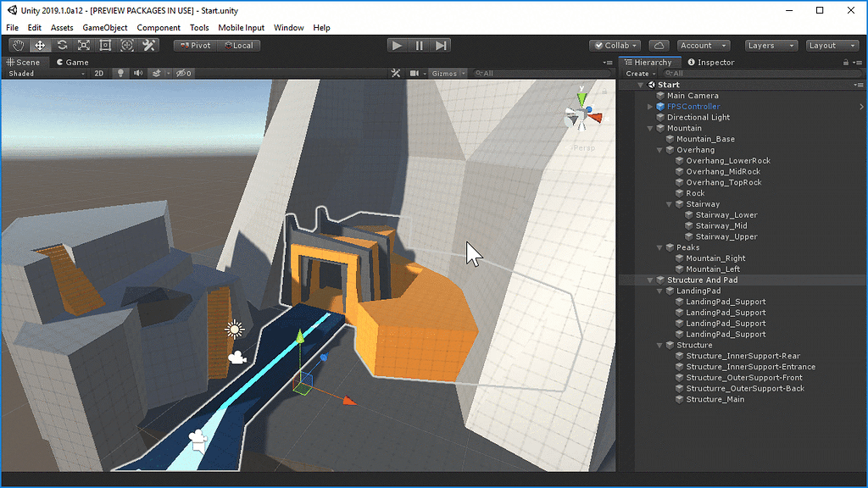Switch to the Game tab
This screenshot has height=488, width=868.
click(73, 63)
